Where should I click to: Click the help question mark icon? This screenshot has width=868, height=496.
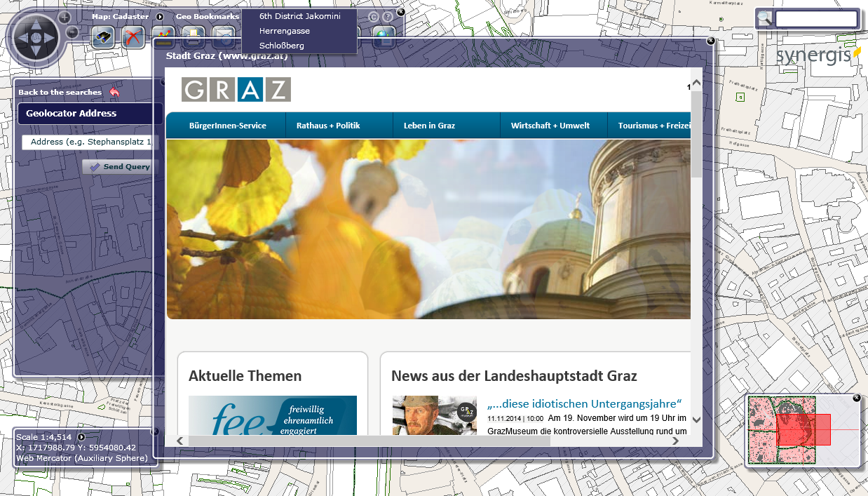(388, 17)
